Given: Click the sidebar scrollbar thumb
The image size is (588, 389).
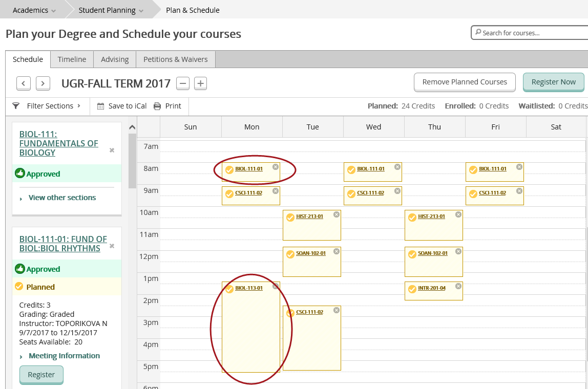Looking at the screenshot, I should (132, 161).
